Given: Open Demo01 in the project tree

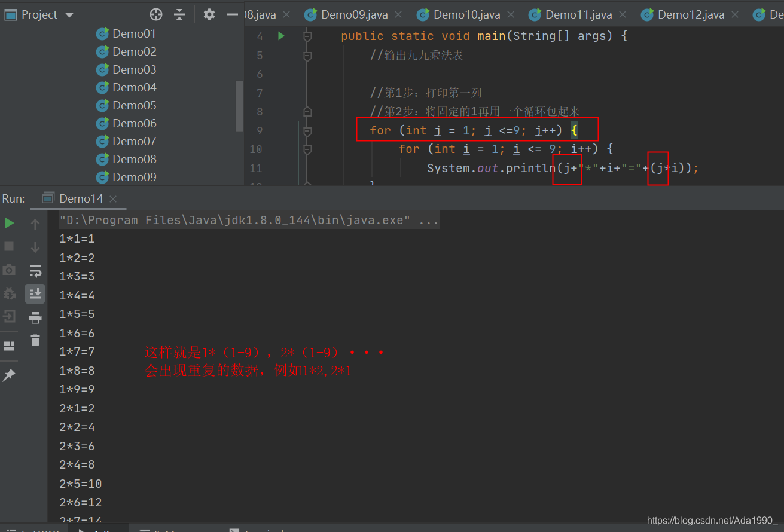Looking at the screenshot, I should (x=126, y=34).
